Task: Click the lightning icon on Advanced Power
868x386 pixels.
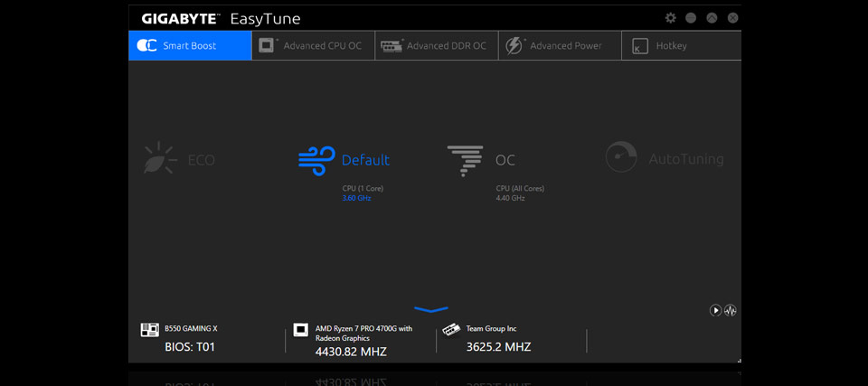Action: coord(514,46)
